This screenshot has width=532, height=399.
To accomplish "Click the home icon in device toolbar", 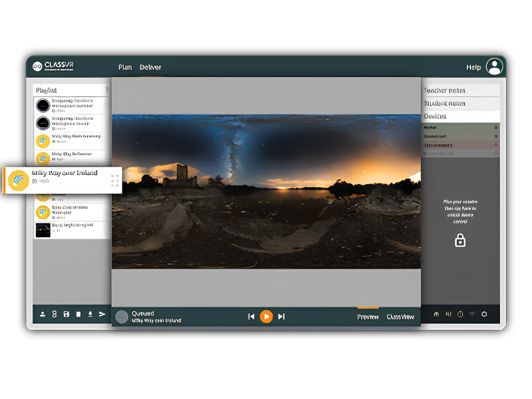I will click(436, 314).
